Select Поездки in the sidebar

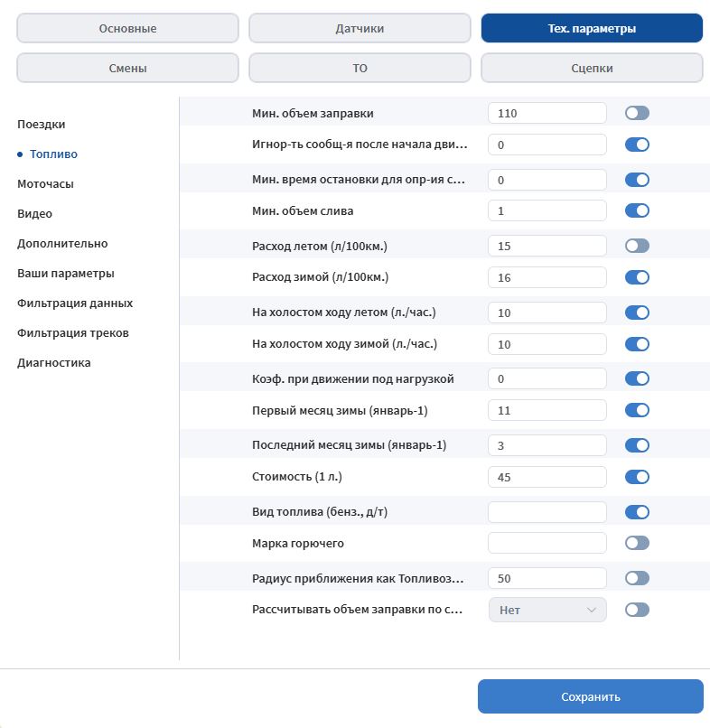42,124
